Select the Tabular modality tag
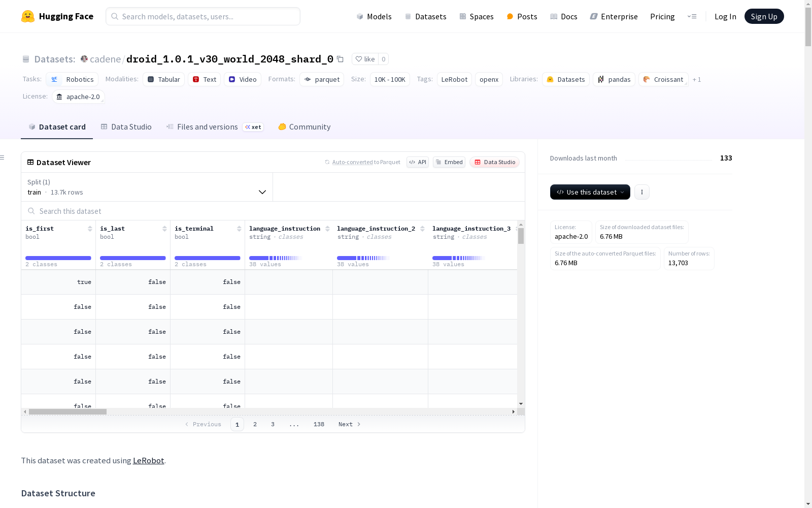812x508 pixels. (x=164, y=79)
